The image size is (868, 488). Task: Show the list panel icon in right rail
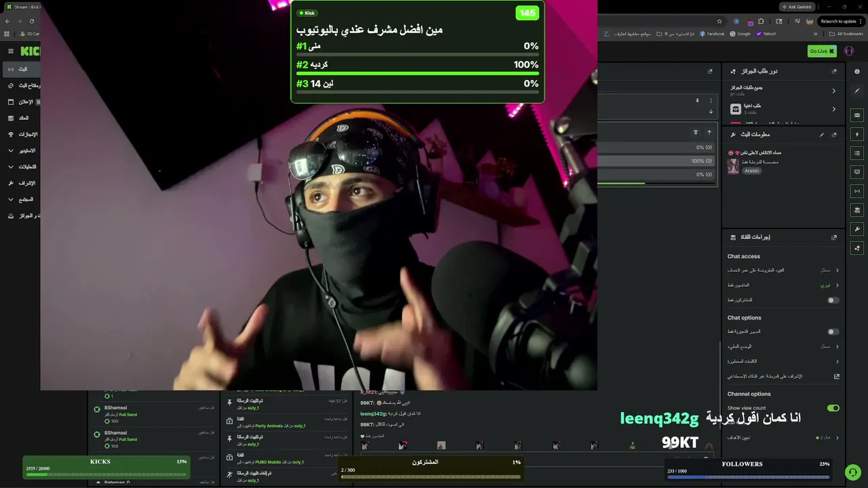857,153
